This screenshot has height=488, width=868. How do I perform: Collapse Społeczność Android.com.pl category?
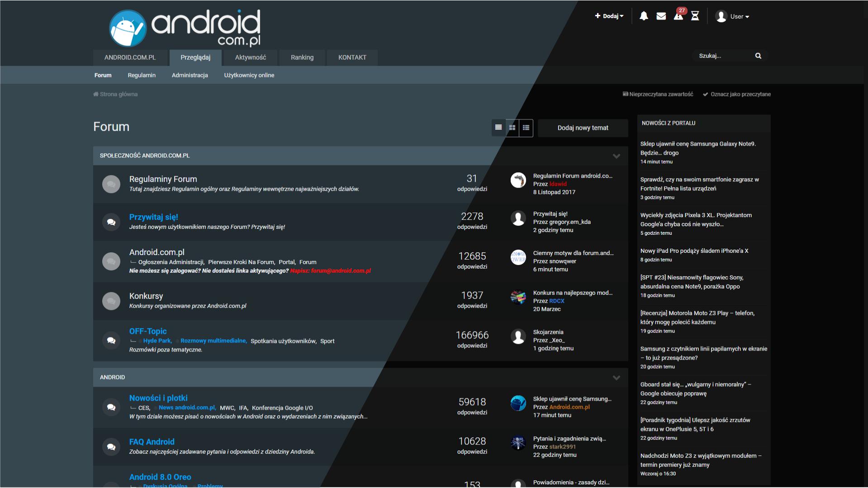click(x=616, y=156)
